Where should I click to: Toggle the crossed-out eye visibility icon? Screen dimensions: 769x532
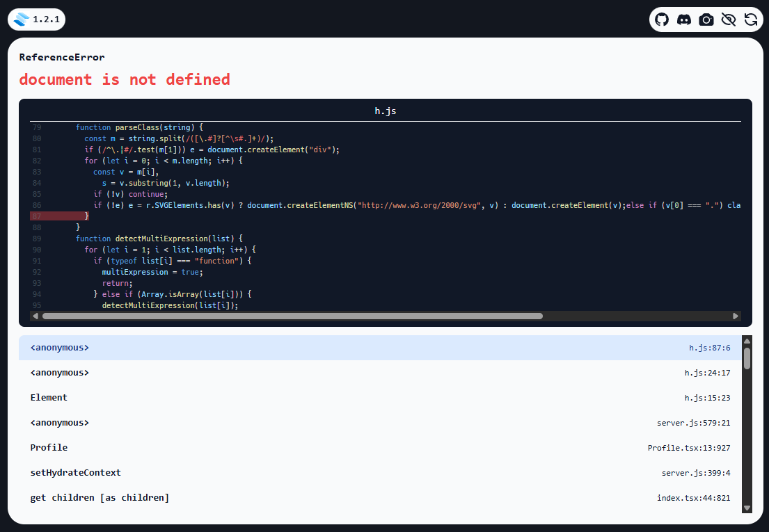tap(729, 19)
